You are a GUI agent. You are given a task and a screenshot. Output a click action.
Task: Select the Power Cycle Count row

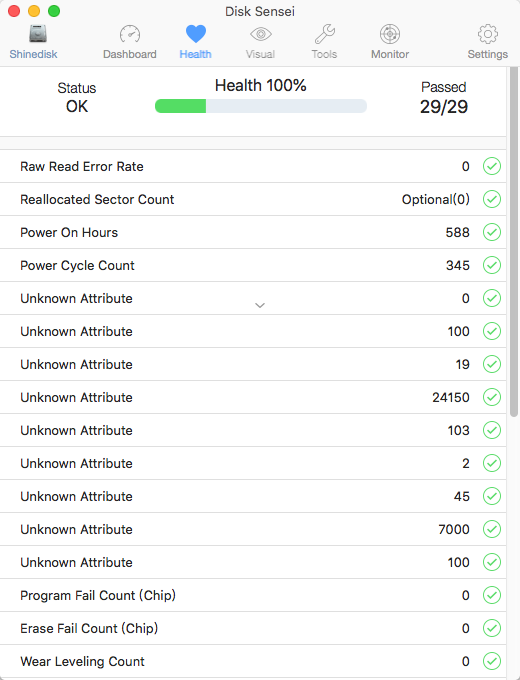[253, 265]
